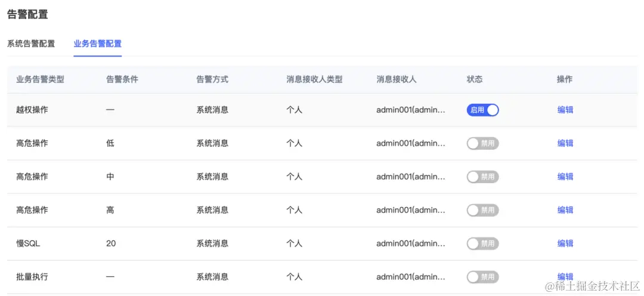This screenshot has width=644, height=296.
Task: Click the 中 alert condition cell
Action: point(110,177)
